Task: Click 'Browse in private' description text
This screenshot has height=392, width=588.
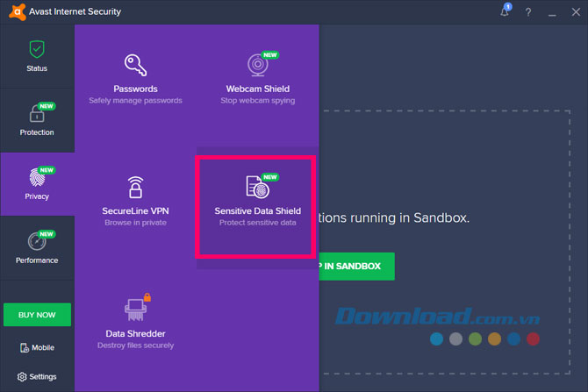Action: point(135,223)
